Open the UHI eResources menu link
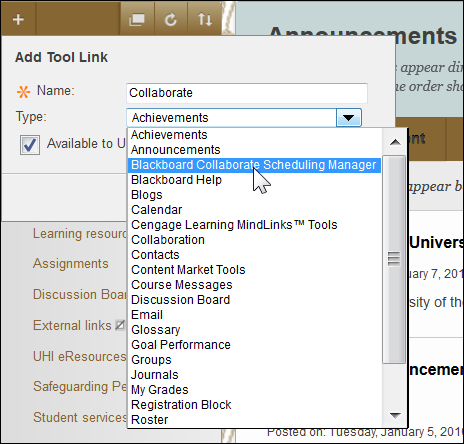The width and height of the screenshot is (464, 444). tap(80, 356)
